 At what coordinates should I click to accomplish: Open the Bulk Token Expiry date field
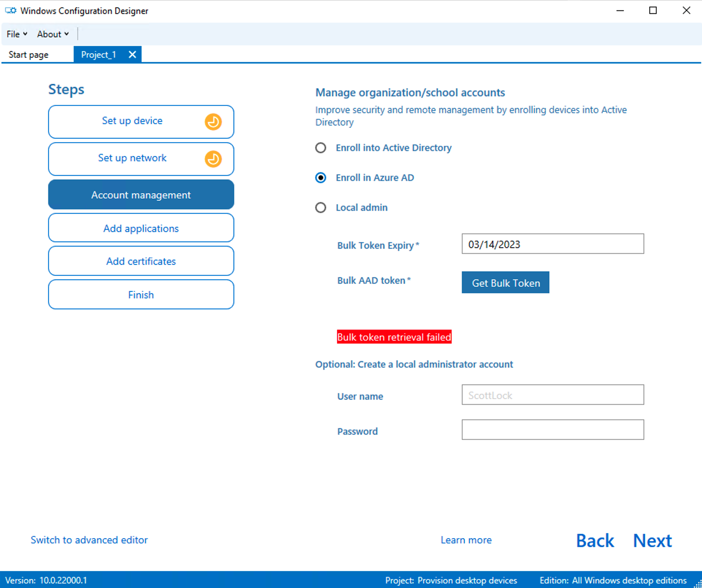(552, 244)
